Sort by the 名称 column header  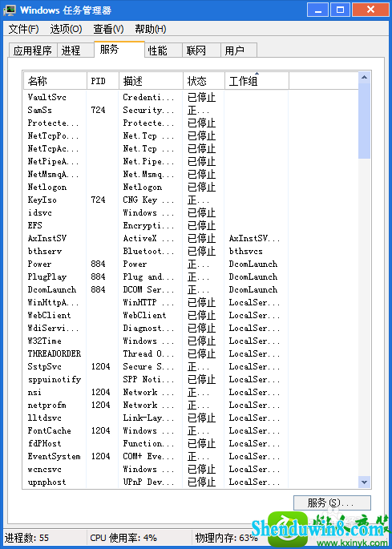coord(55,81)
